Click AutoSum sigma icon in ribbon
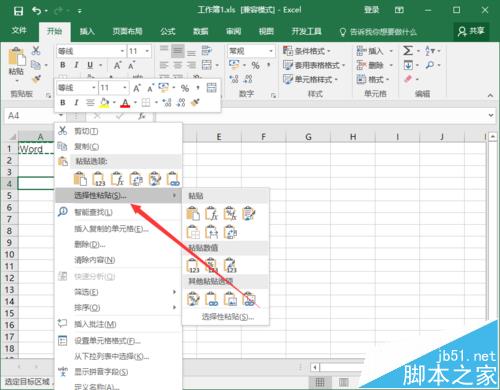The width and height of the screenshot is (500, 390). click(408, 51)
